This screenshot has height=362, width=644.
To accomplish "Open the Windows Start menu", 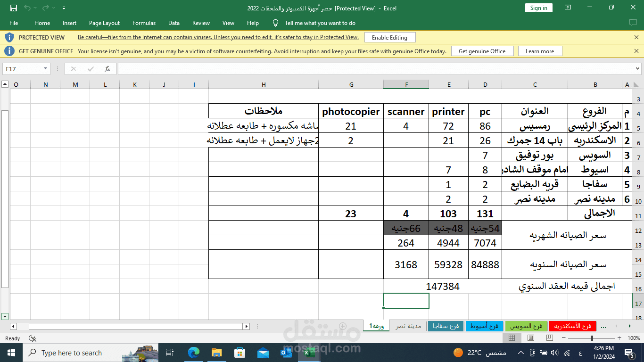I will pyautogui.click(x=11, y=353).
